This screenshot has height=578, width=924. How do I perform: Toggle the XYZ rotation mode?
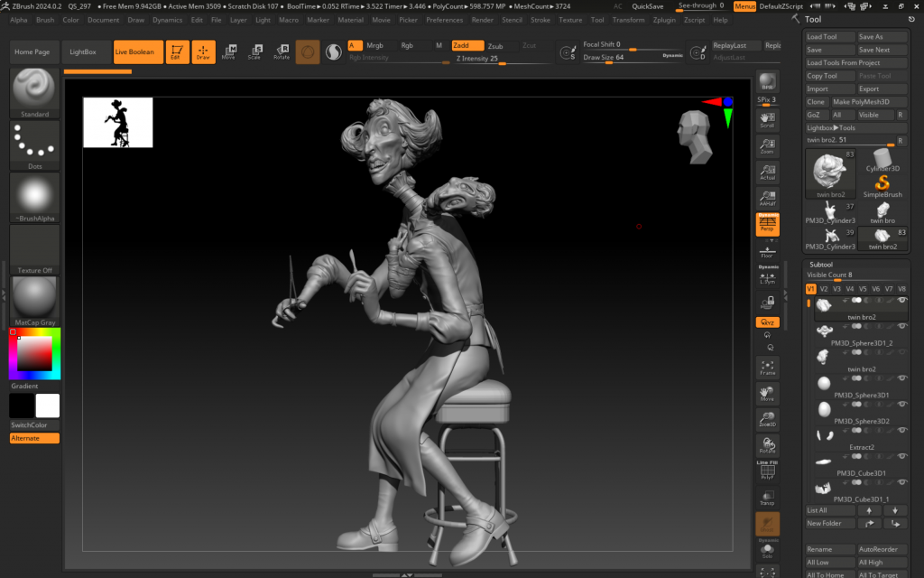tap(767, 322)
